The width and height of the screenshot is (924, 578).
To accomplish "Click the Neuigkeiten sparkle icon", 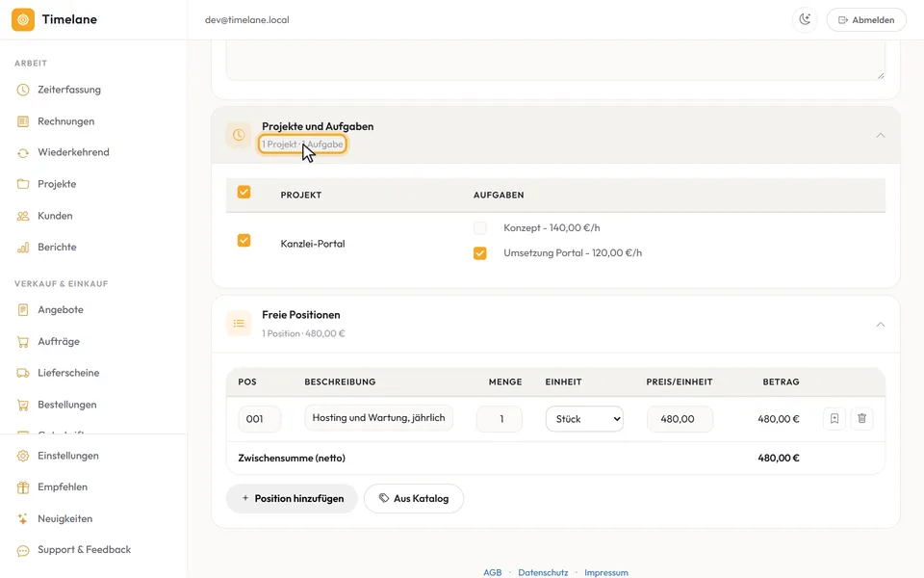I will [x=23, y=519].
